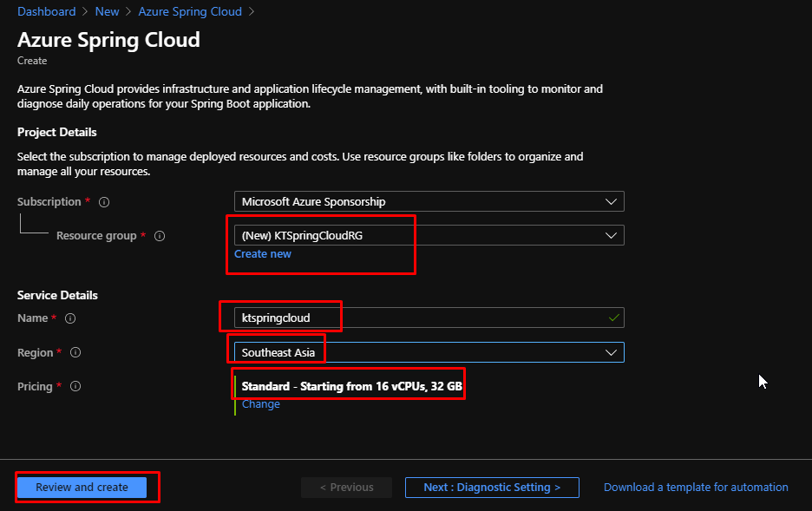Click the info icon beside Region label

[75, 353]
